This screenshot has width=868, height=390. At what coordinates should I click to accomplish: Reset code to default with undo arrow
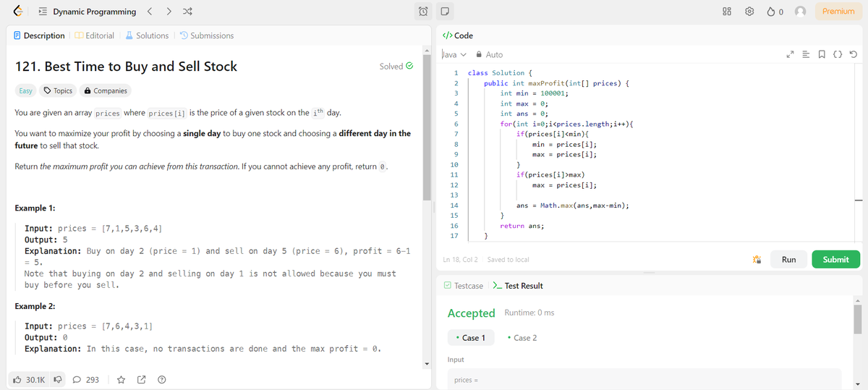point(854,55)
